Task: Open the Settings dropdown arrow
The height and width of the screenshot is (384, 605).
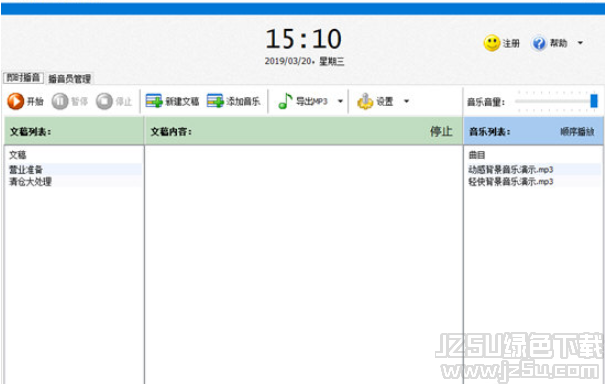Action: (406, 101)
